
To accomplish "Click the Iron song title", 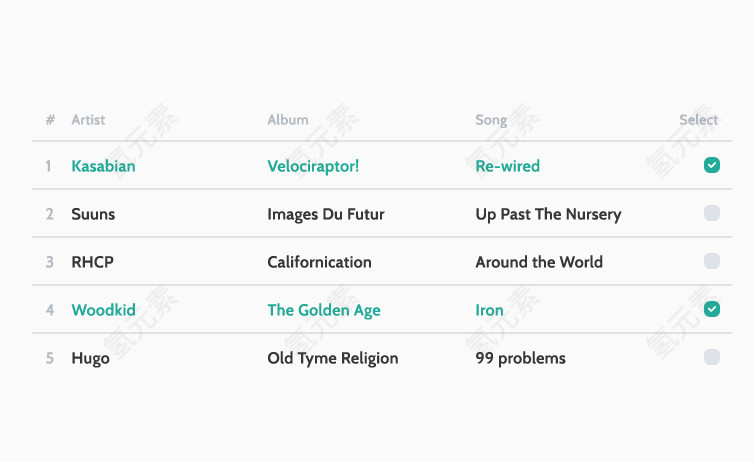I will [x=489, y=310].
